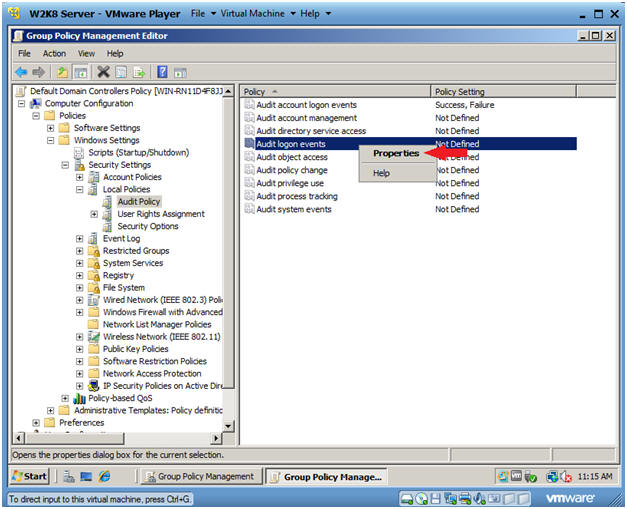Expand the Software Settings node
627x509 pixels.
point(50,128)
